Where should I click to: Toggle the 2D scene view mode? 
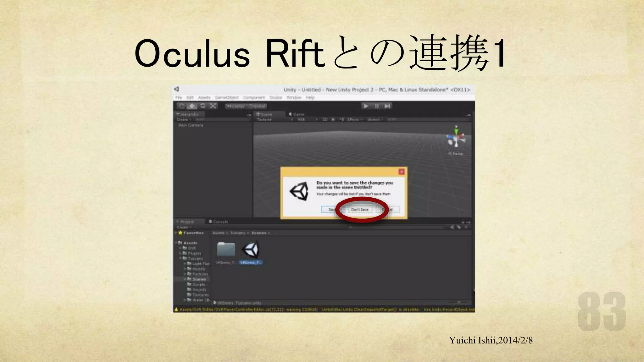coord(325,120)
